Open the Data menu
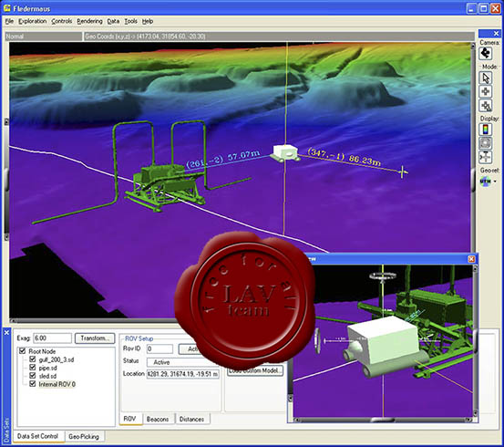The height and width of the screenshot is (447, 504). (113, 21)
